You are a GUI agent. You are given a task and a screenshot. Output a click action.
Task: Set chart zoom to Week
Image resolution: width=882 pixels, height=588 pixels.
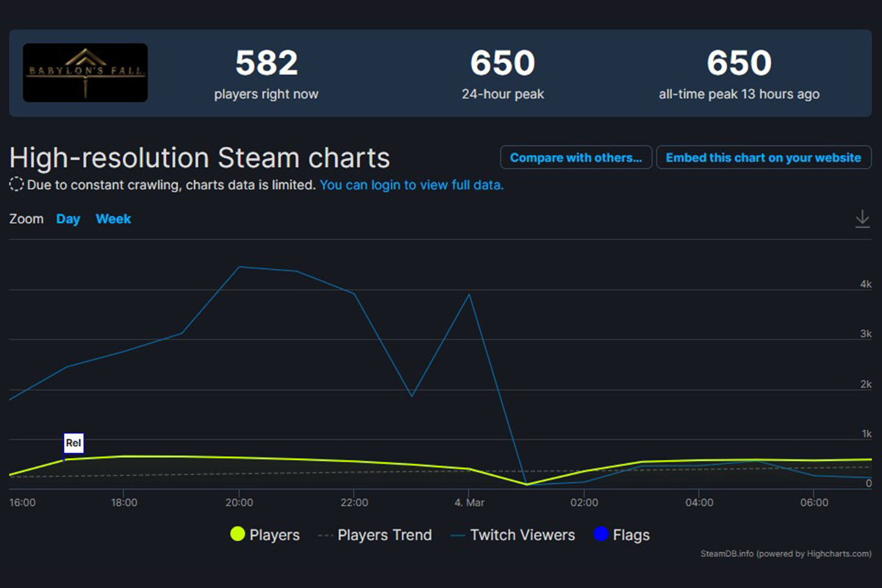pos(113,219)
